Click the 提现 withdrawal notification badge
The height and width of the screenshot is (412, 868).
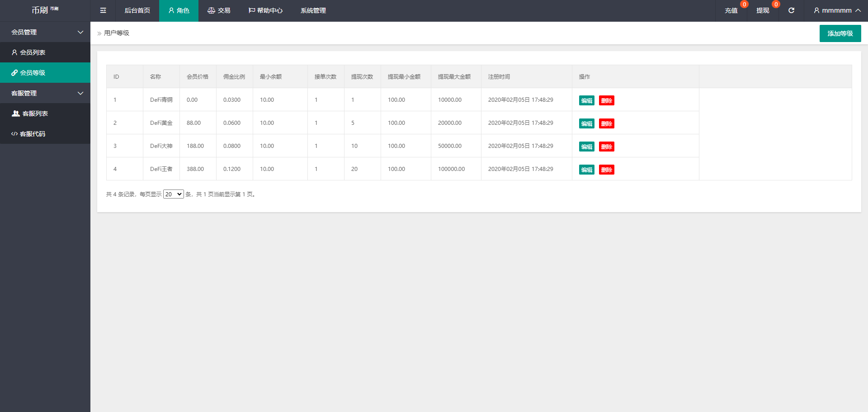tap(776, 5)
